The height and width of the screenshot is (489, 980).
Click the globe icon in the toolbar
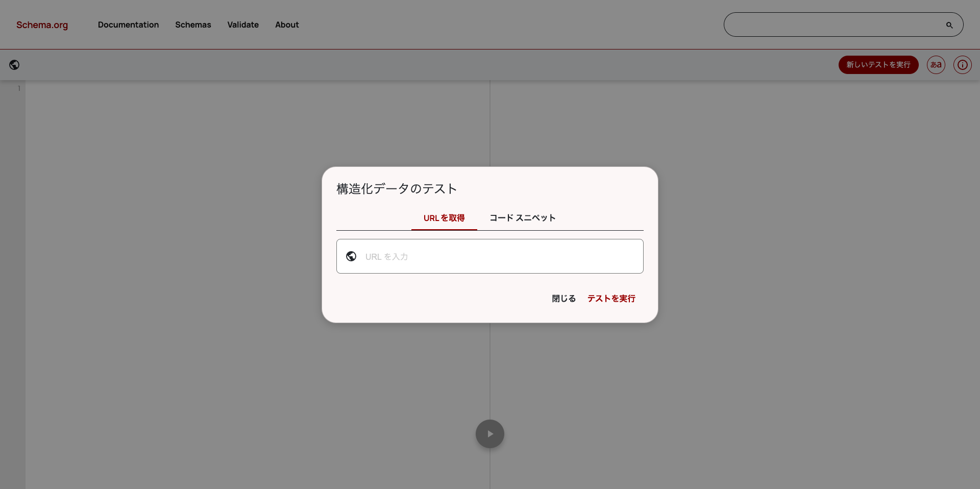tap(14, 65)
